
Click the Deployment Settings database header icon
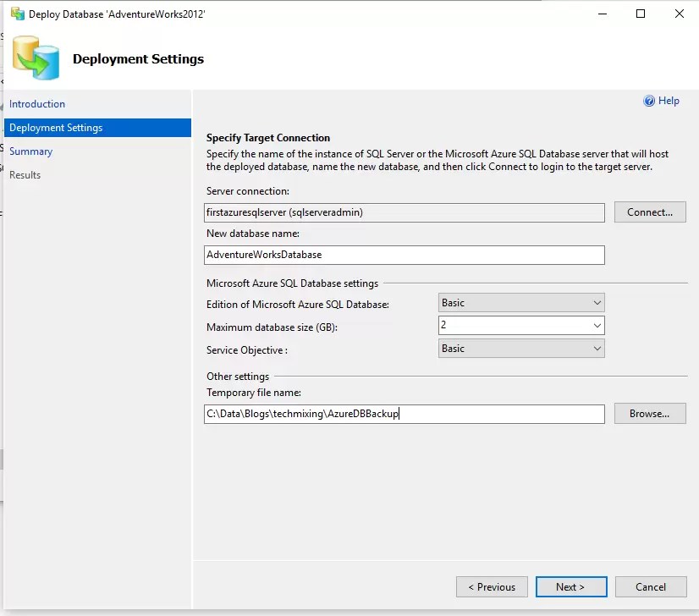tap(36, 58)
